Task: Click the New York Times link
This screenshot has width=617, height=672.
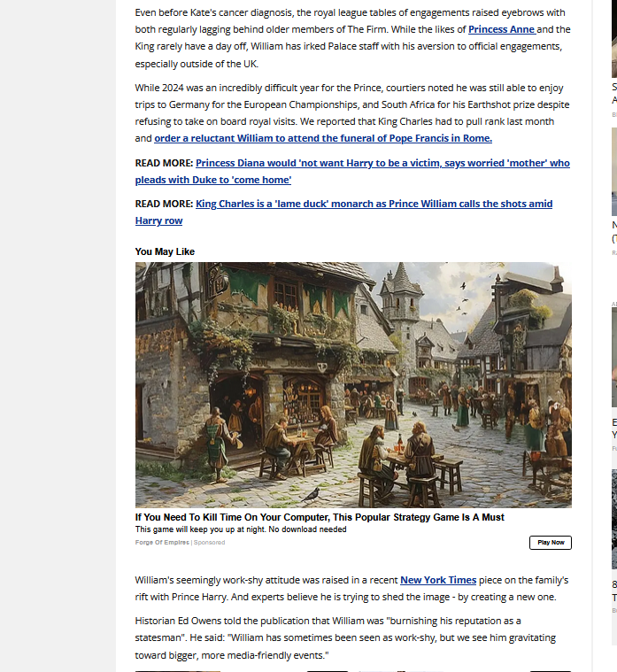Action: [438, 580]
